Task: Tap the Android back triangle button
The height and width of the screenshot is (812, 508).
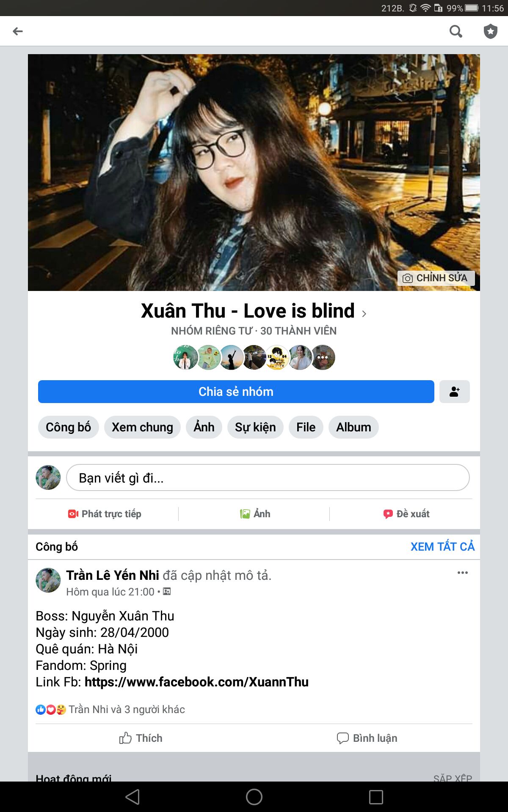Action: (x=133, y=797)
